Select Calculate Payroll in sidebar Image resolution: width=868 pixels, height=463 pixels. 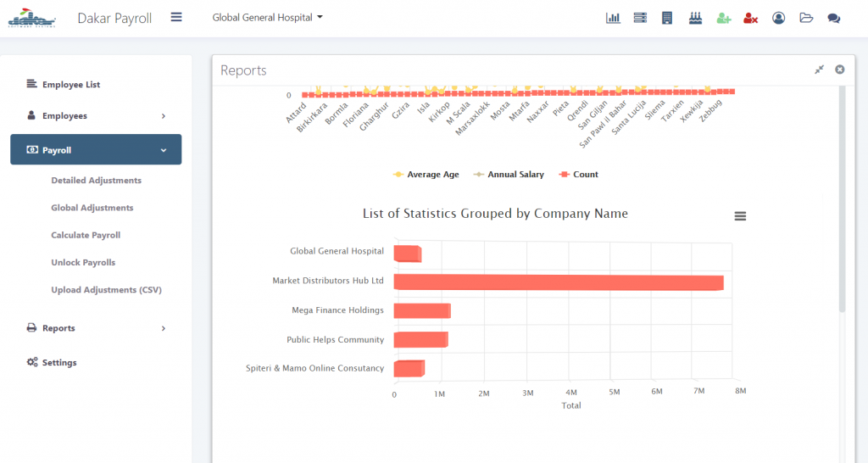(x=86, y=236)
